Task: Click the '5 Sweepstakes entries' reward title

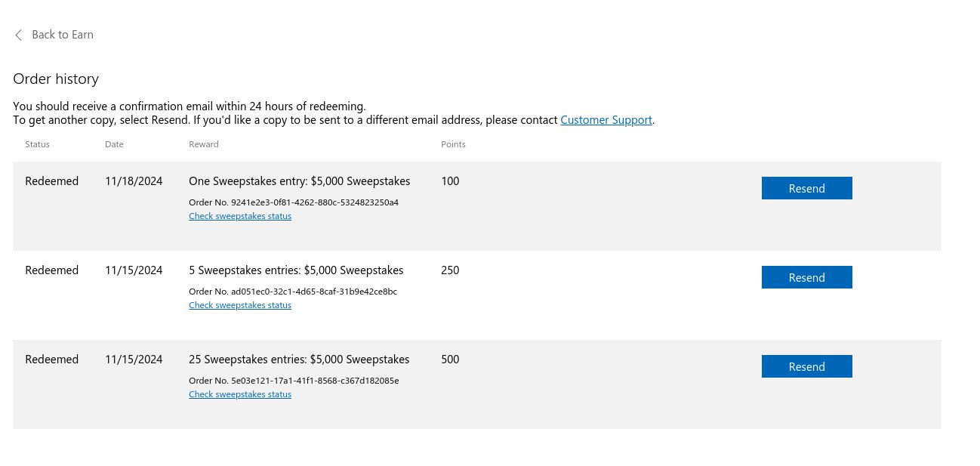Action: [x=296, y=270]
